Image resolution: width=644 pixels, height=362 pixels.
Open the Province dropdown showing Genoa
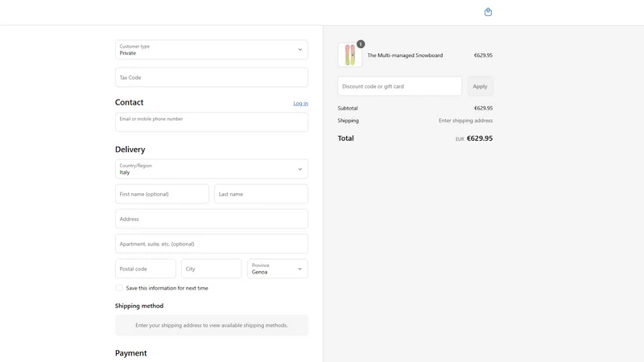click(278, 269)
